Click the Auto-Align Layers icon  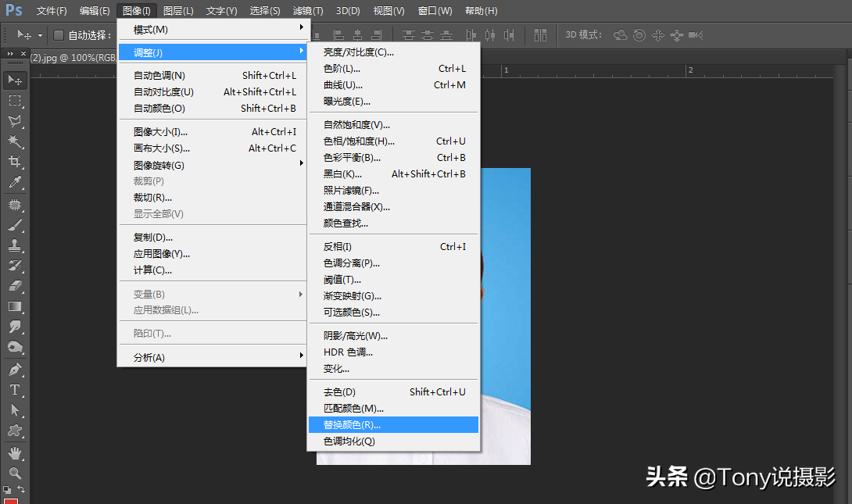point(540,35)
